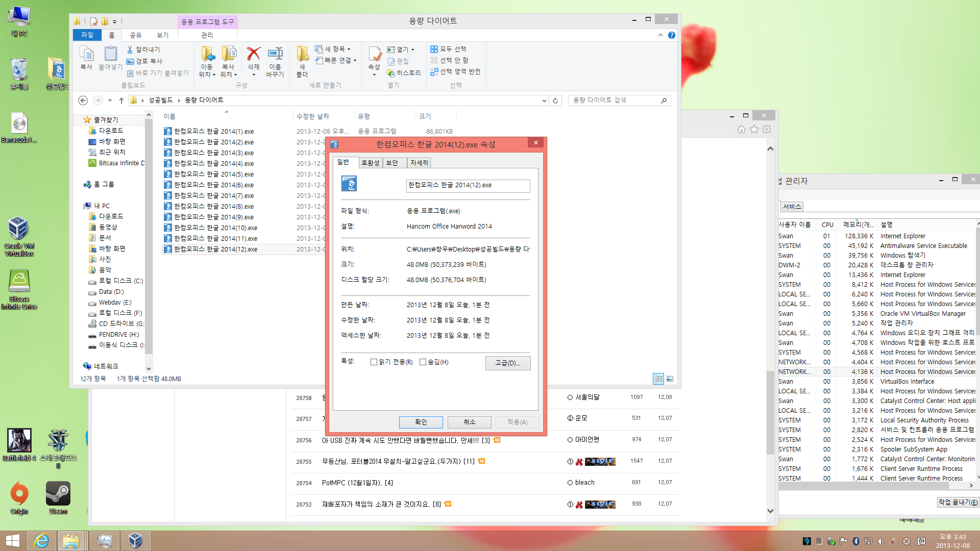Open the File (파일) ribbon tab
The width and height of the screenshot is (980, 551).
click(x=87, y=35)
